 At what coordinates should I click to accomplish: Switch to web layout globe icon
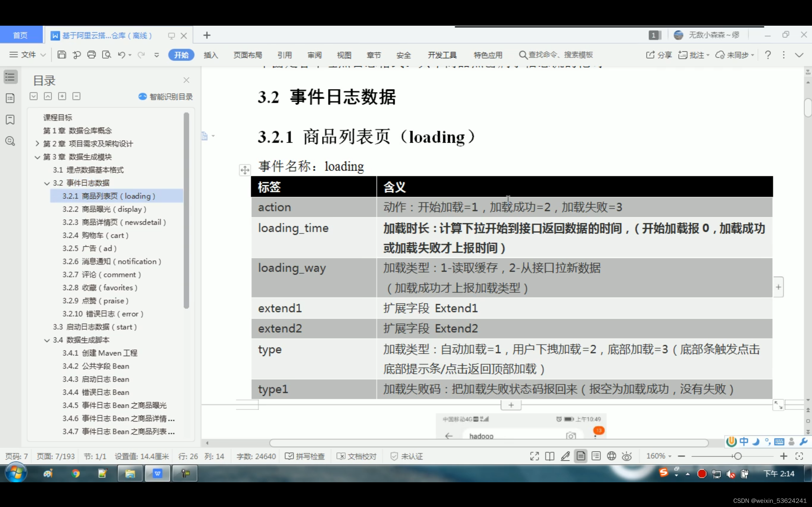pos(612,456)
